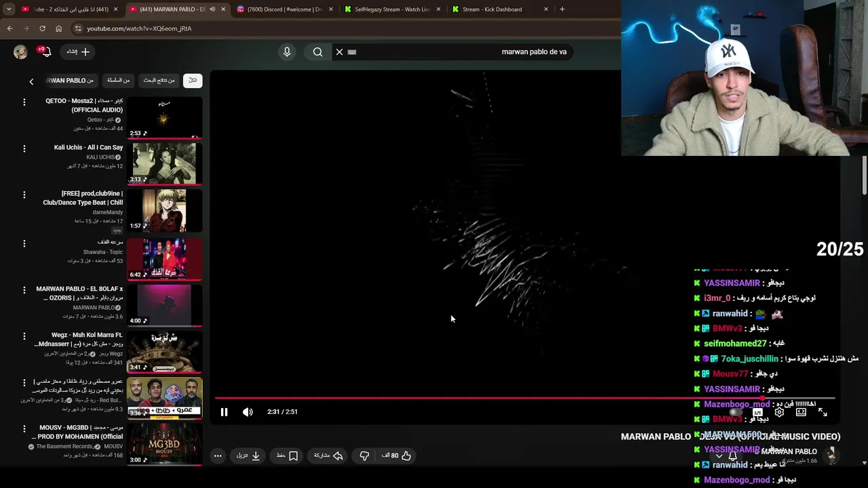Select the من السلسلة filter chip
This screenshot has width=868, height=488.
tap(118, 80)
